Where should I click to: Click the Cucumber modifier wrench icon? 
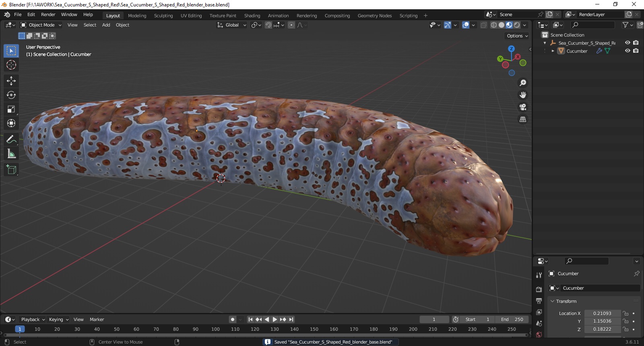click(x=599, y=51)
